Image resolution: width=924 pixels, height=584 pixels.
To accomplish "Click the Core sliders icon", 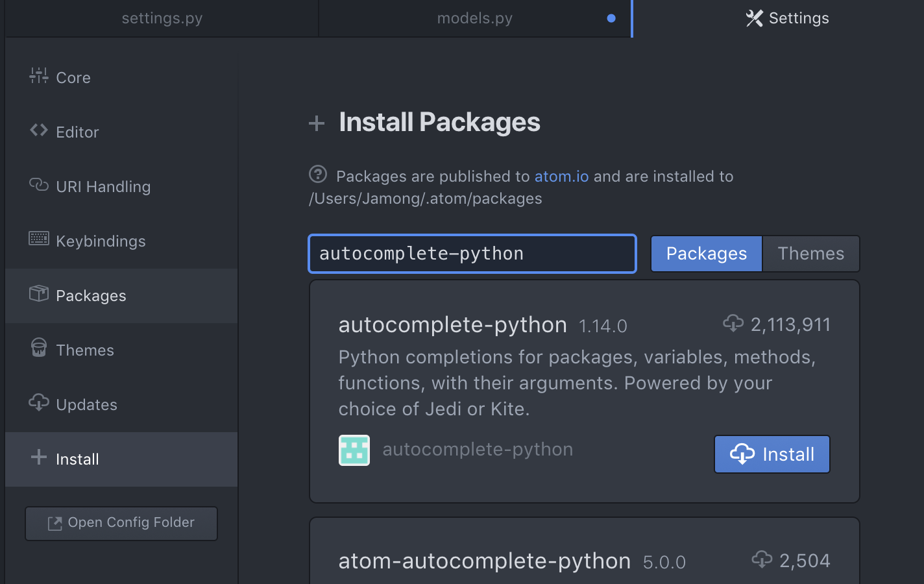I will click(39, 76).
